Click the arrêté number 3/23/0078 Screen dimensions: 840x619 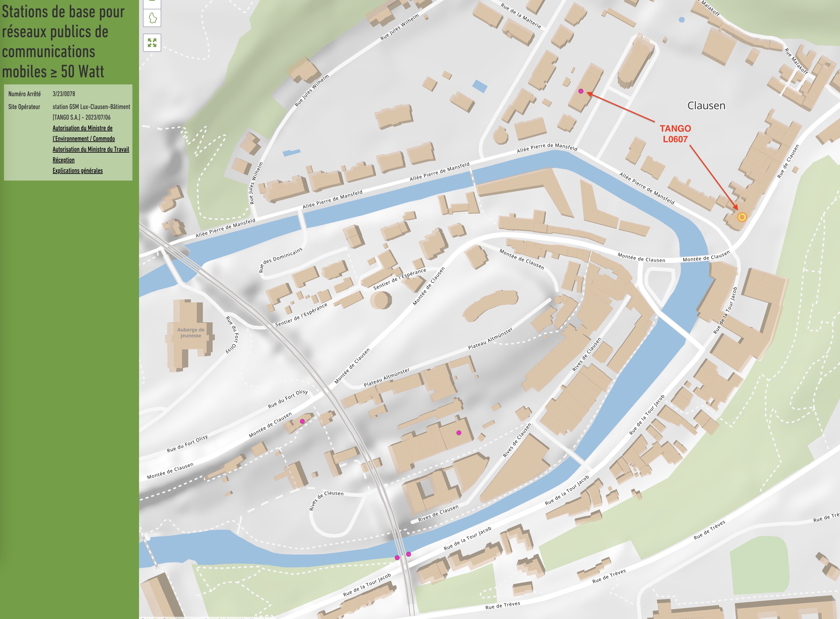tap(64, 94)
